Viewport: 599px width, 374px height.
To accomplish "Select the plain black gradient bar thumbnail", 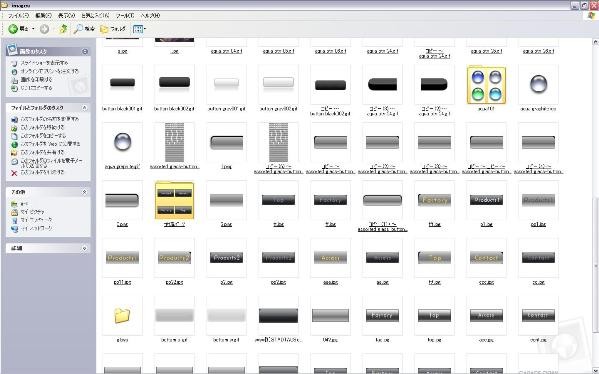I will [x=278, y=316].
